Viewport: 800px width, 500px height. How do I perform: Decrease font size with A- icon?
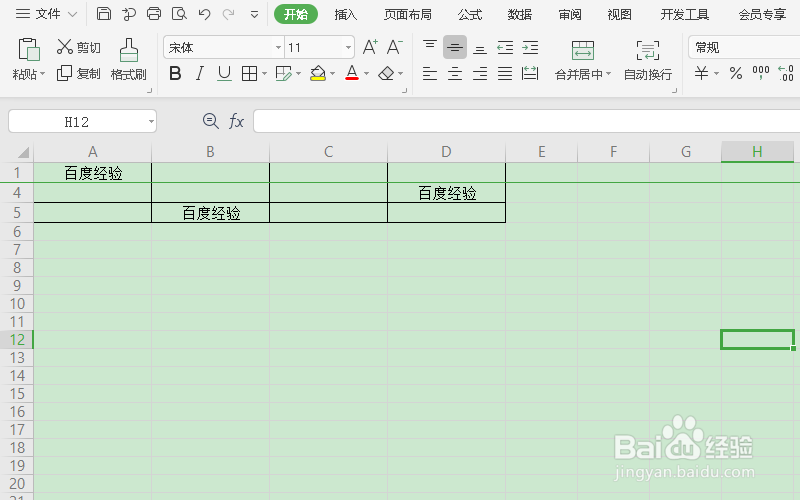pos(394,47)
